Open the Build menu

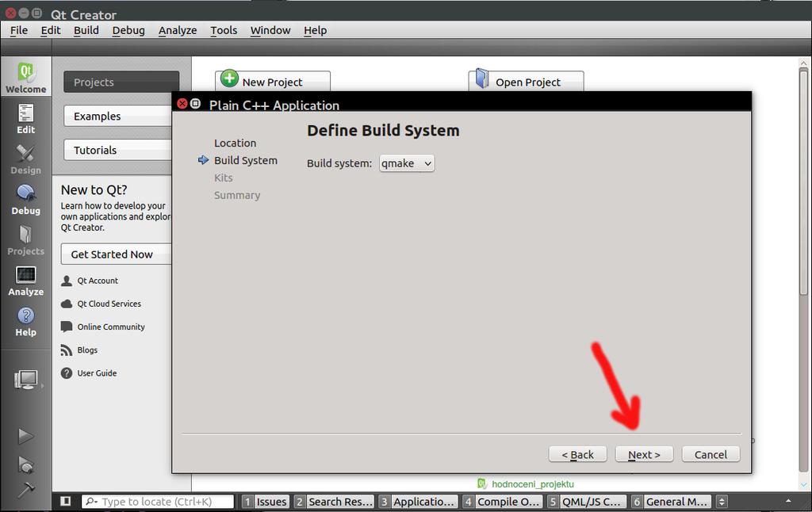[x=86, y=30]
